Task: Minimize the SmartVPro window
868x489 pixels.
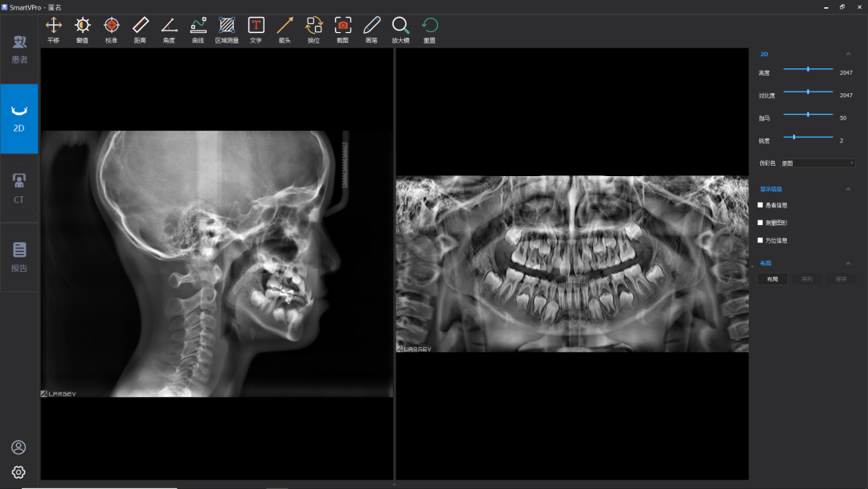Action: [x=826, y=7]
